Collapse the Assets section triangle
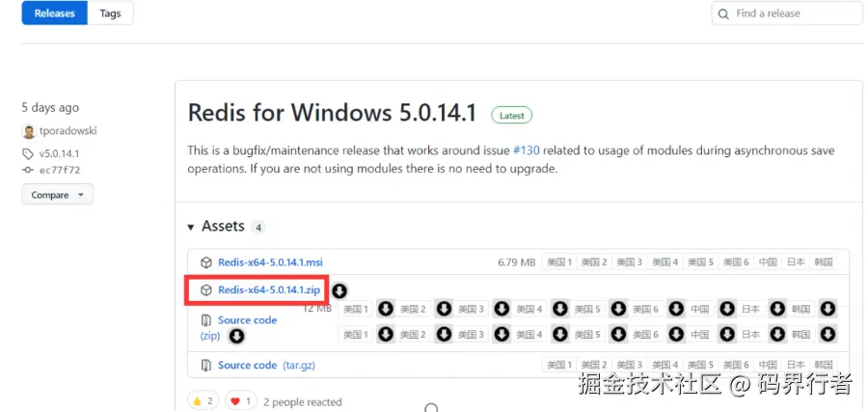 coord(191,227)
